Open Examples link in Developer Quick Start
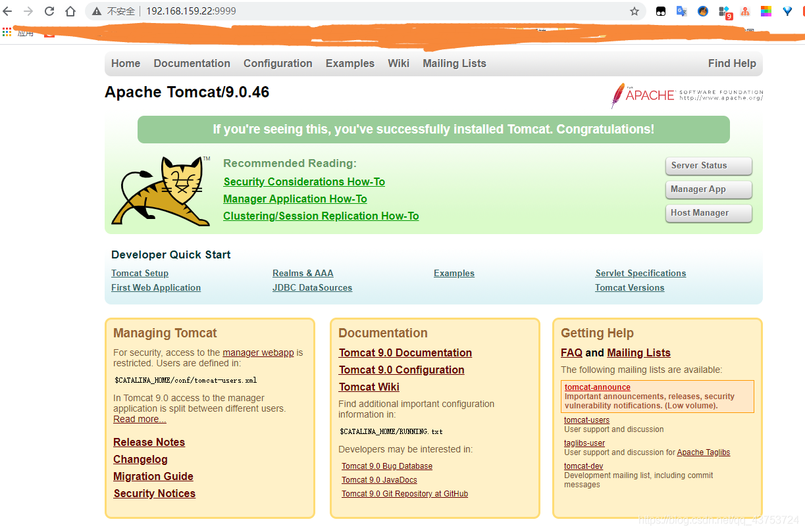 [x=454, y=273]
